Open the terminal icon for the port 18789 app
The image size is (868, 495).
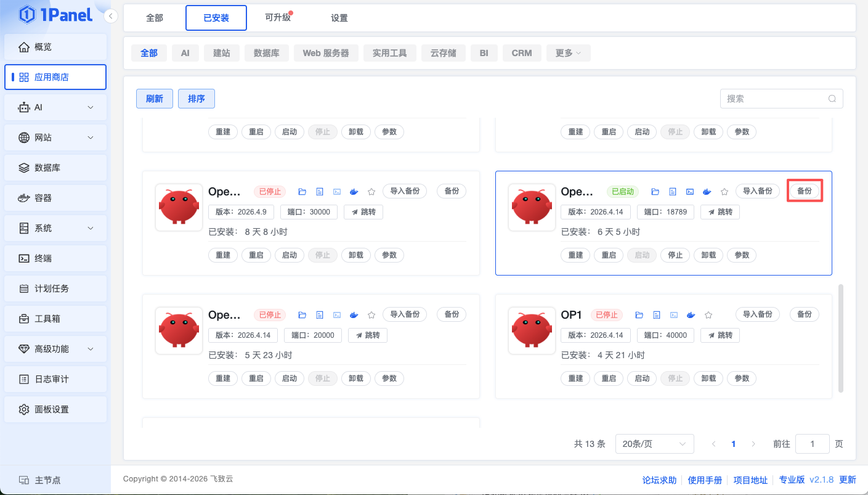[691, 192]
